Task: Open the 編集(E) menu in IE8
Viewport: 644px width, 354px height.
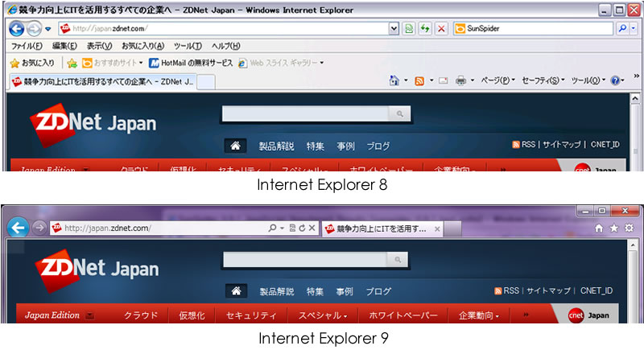Action: [x=64, y=46]
